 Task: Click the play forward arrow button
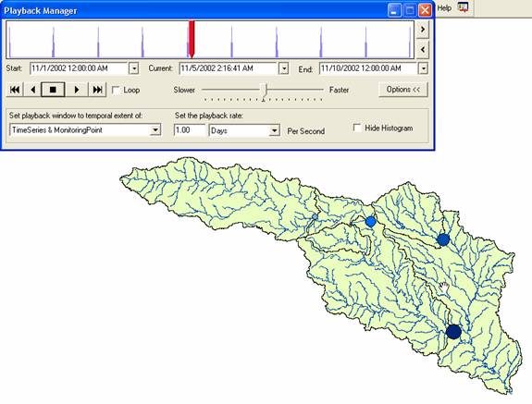click(77, 90)
